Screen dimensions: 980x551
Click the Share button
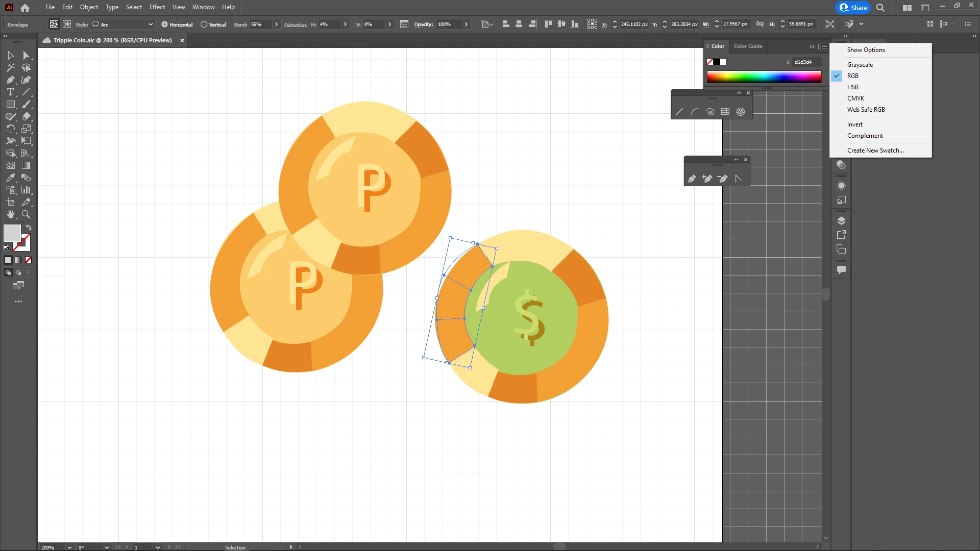click(x=853, y=8)
